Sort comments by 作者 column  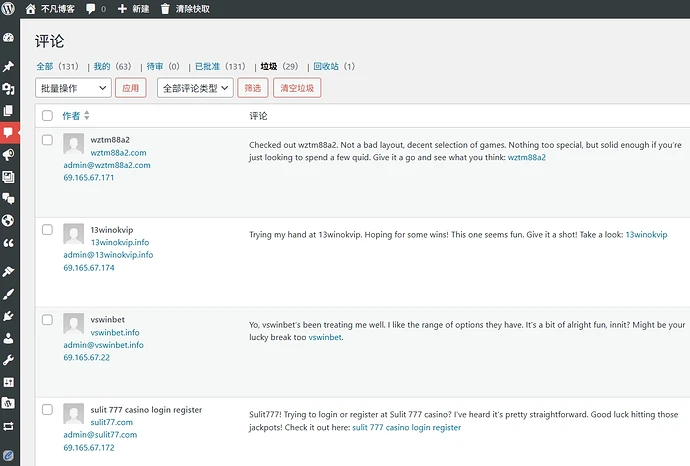[x=76, y=116]
